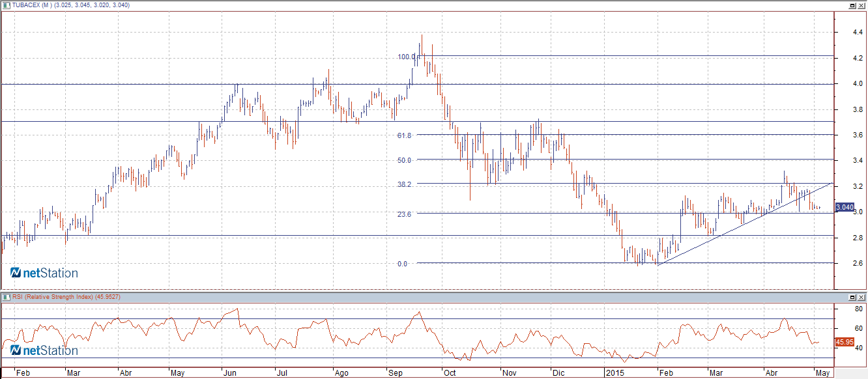
Task: Select the 100.0 Fibonacci level label
Action: (406, 57)
